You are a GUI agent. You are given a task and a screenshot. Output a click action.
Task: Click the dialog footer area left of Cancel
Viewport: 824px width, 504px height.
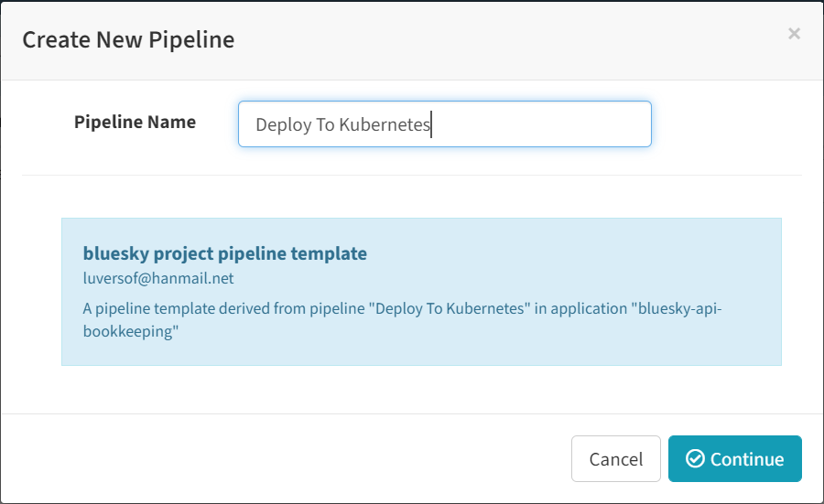coord(275,458)
